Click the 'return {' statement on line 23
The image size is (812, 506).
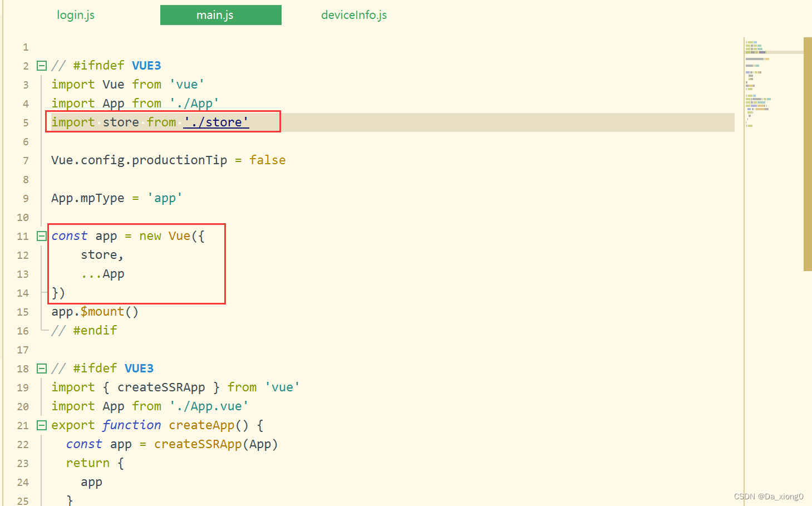tap(95, 463)
